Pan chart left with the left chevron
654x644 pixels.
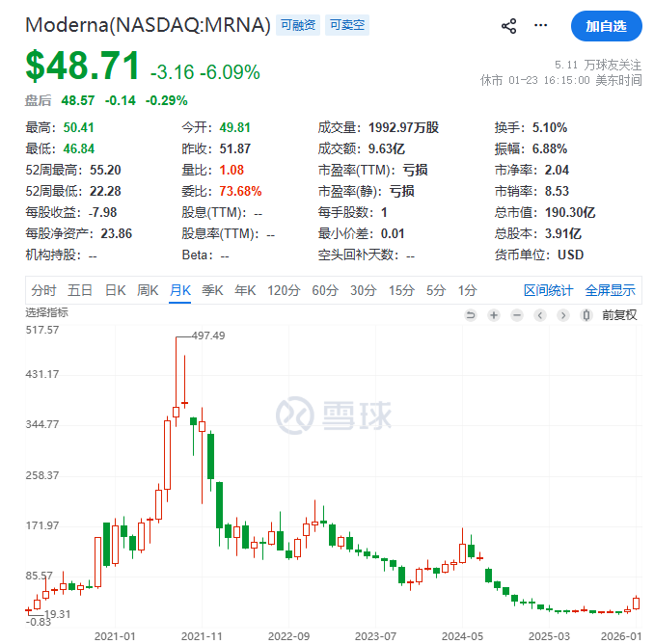tap(540, 315)
